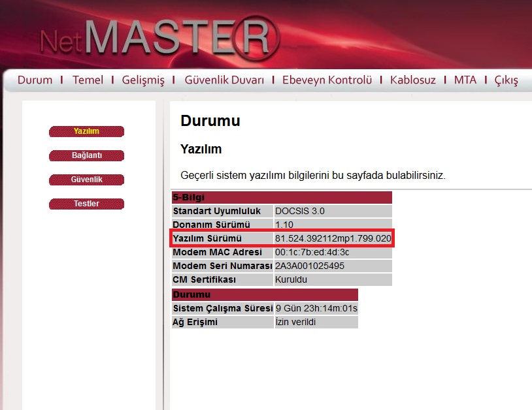
Task: Click the Standart Uyumluluk label
Action: pos(217,211)
